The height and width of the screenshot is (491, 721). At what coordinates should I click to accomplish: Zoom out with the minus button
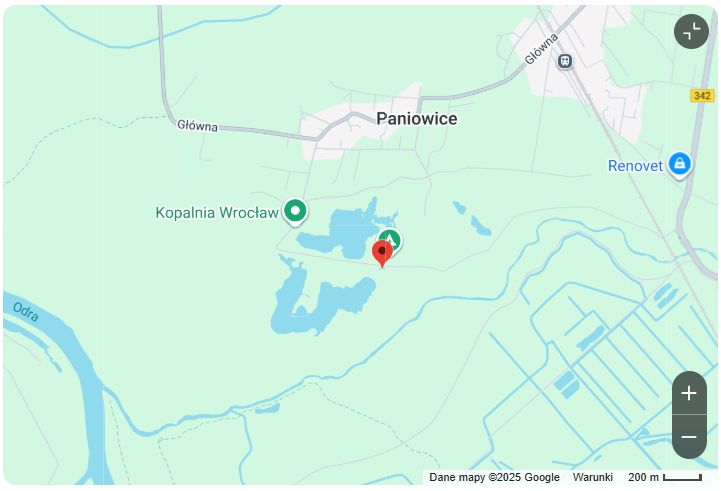689,437
